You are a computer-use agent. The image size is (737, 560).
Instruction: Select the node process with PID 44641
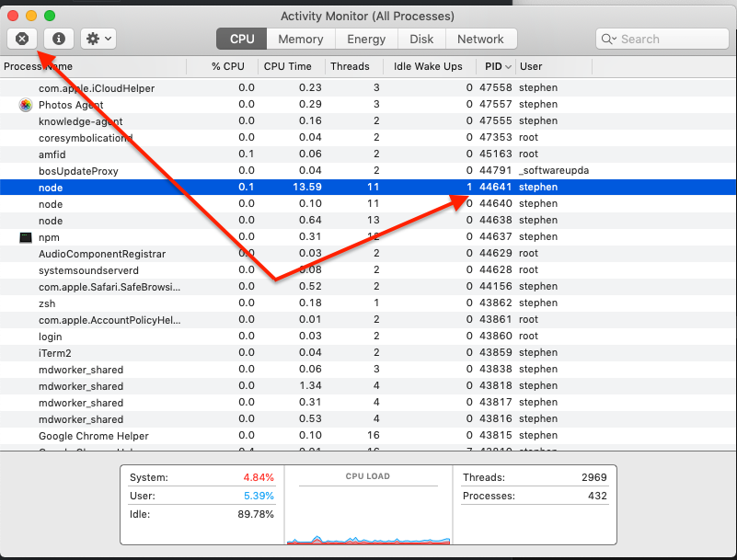pos(368,187)
